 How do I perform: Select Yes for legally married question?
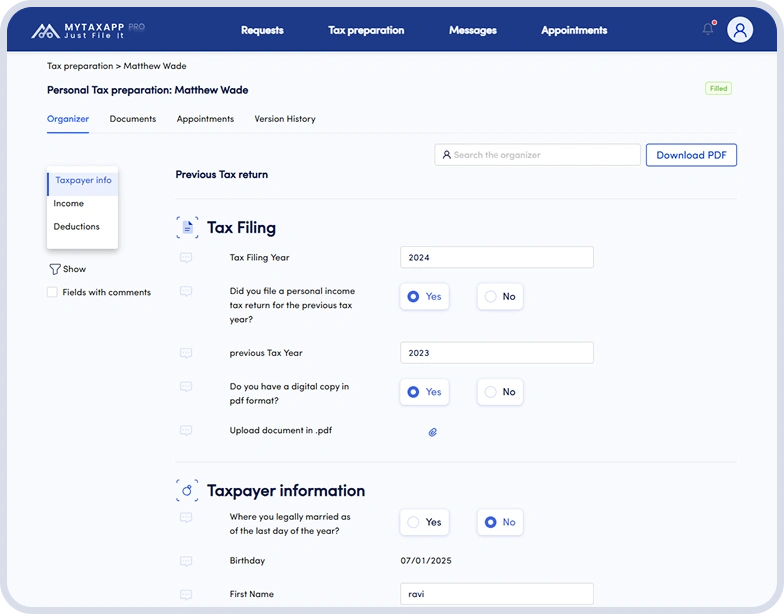(x=423, y=522)
